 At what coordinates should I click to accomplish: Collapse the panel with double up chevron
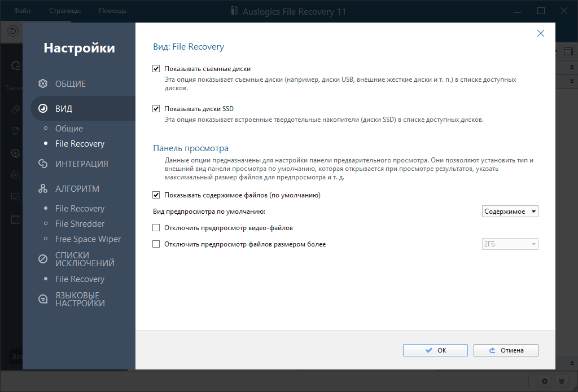(x=572, y=68)
